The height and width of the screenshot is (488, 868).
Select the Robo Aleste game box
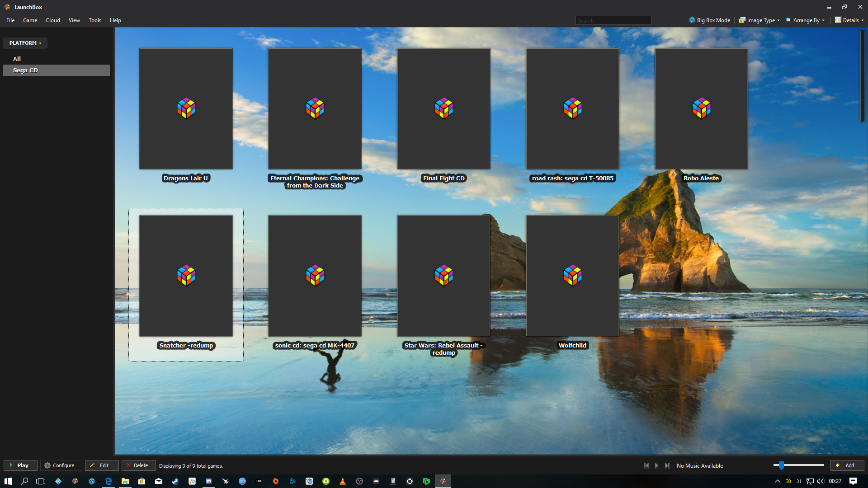[701, 109]
